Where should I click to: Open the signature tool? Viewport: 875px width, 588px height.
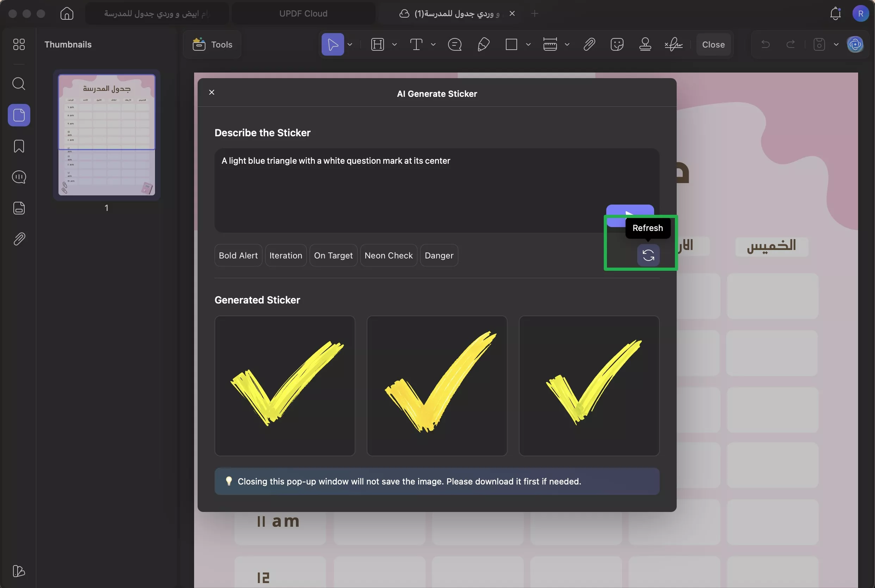pyautogui.click(x=674, y=45)
